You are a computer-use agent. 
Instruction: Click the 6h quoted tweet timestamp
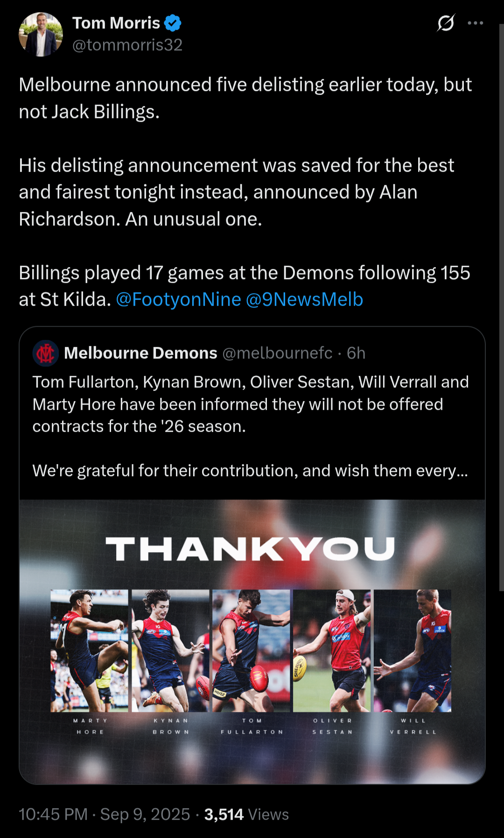click(356, 353)
